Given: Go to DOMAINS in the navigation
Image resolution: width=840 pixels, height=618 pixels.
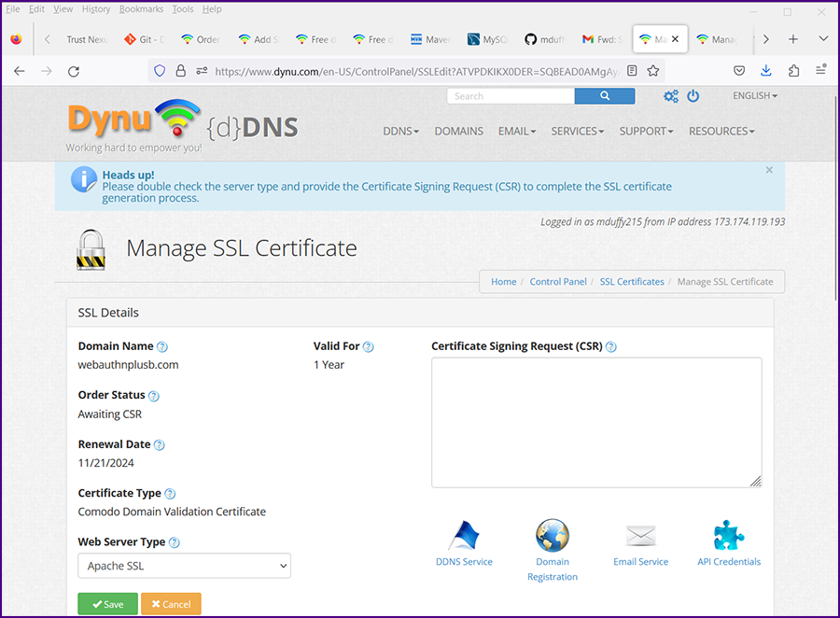Looking at the screenshot, I should click(458, 132).
